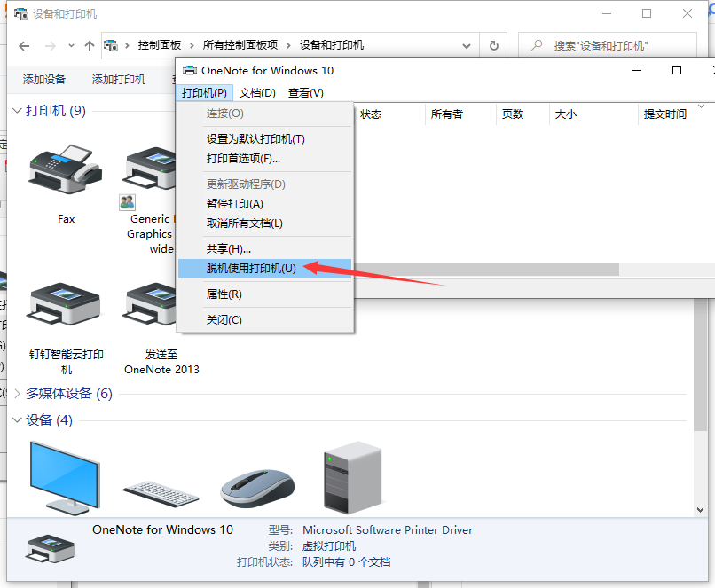Choose 关闭(C) in the menu

(265, 320)
